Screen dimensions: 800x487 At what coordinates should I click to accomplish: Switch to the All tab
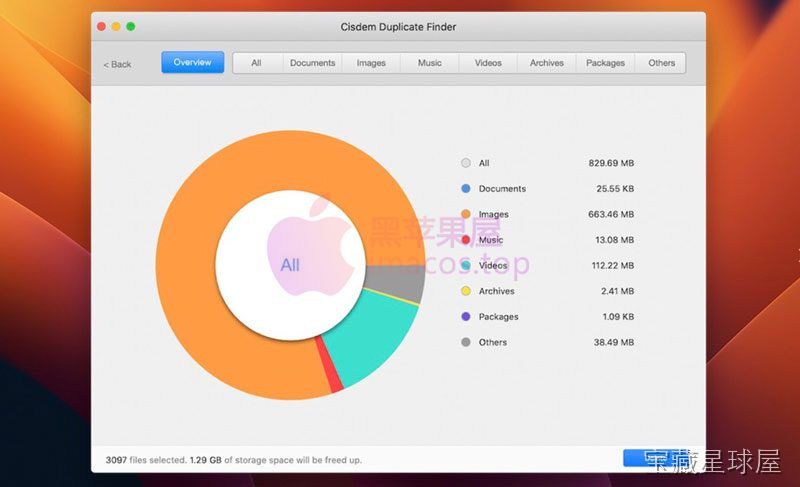pyautogui.click(x=256, y=63)
